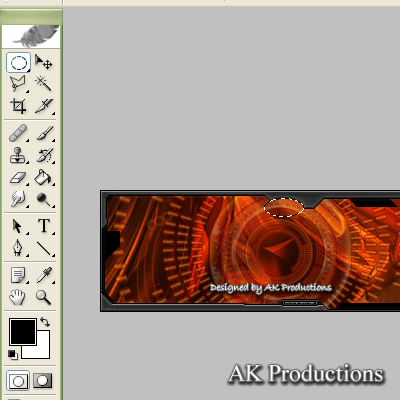Activate the Crop tool
Image resolution: width=400 pixels, height=400 pixels.
pos(18,106)
